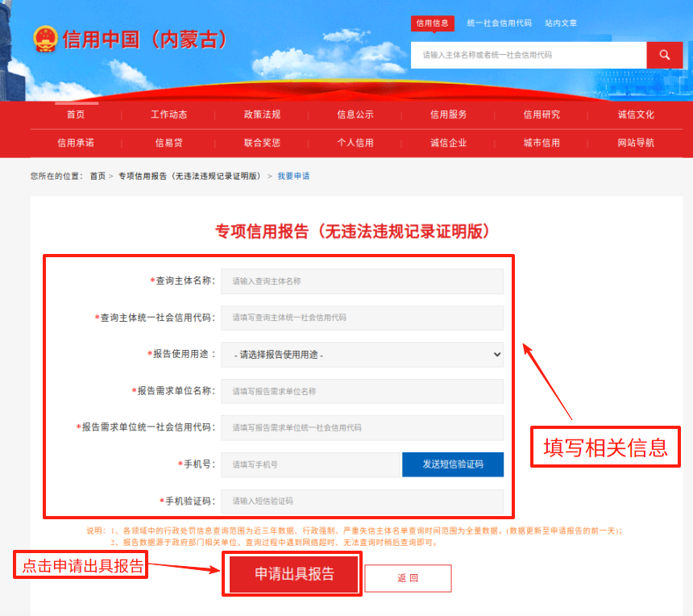The image size is (693, 616).
Task: Click the 我要申请 breadcrumb link
Action: [x=293, y=176]
